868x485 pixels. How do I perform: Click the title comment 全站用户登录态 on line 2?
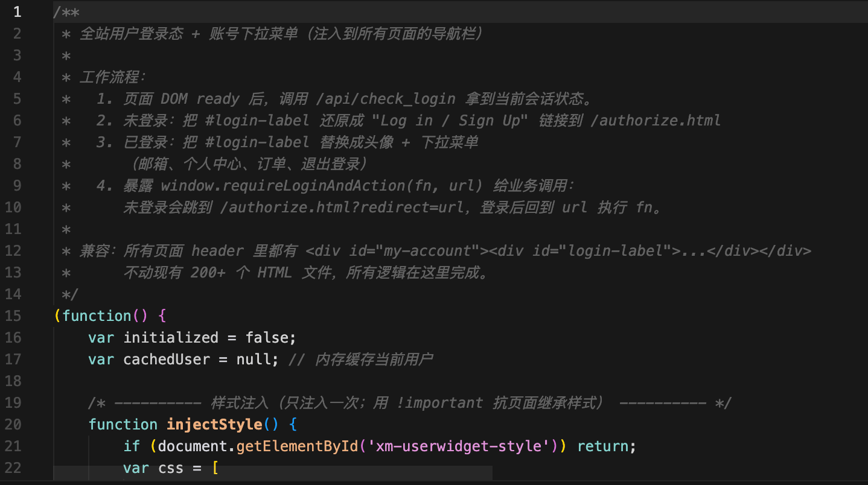tap(132, 34)
